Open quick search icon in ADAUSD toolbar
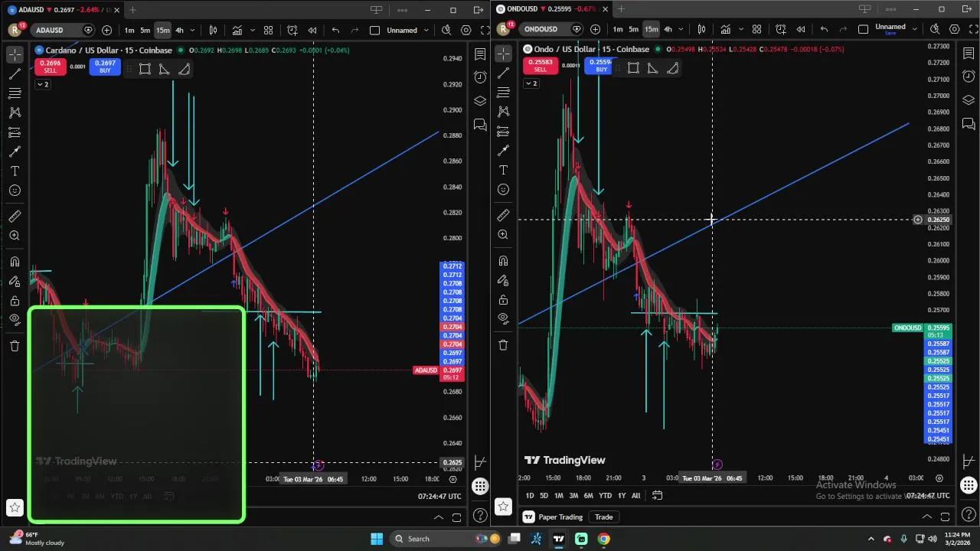The width and height of the screenshot is (980, 551). click(x=446, y=30)
